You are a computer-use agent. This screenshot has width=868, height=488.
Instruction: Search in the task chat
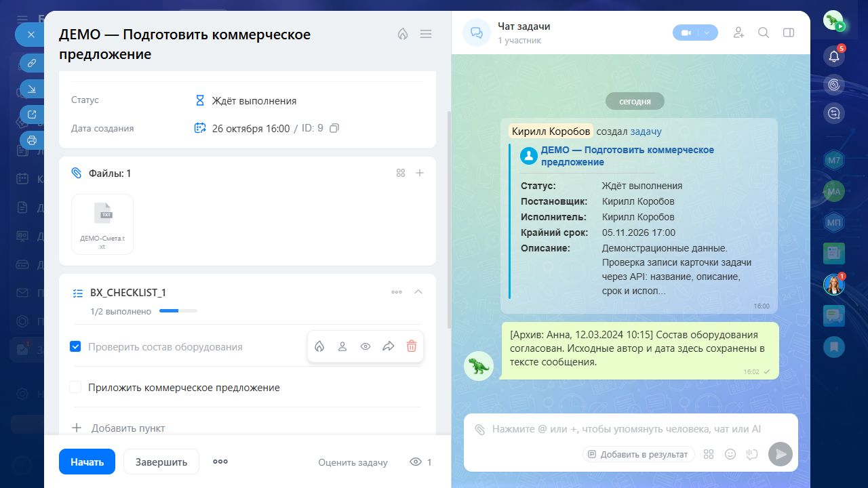(764, 33)
